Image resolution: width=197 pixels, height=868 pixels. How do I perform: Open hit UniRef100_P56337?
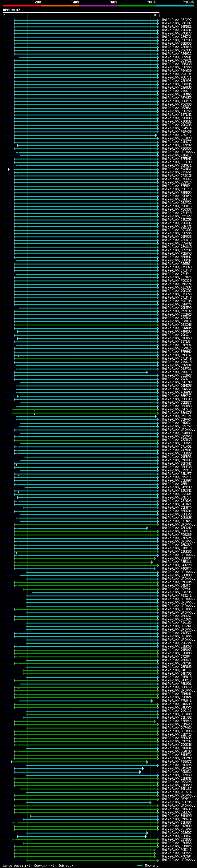pyautogui.click(x=176, y=210)
